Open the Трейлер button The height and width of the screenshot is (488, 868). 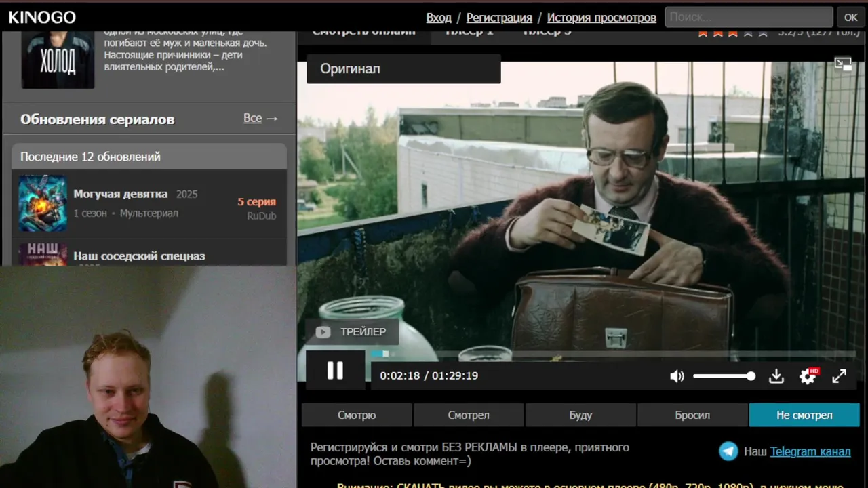(352, 332)
